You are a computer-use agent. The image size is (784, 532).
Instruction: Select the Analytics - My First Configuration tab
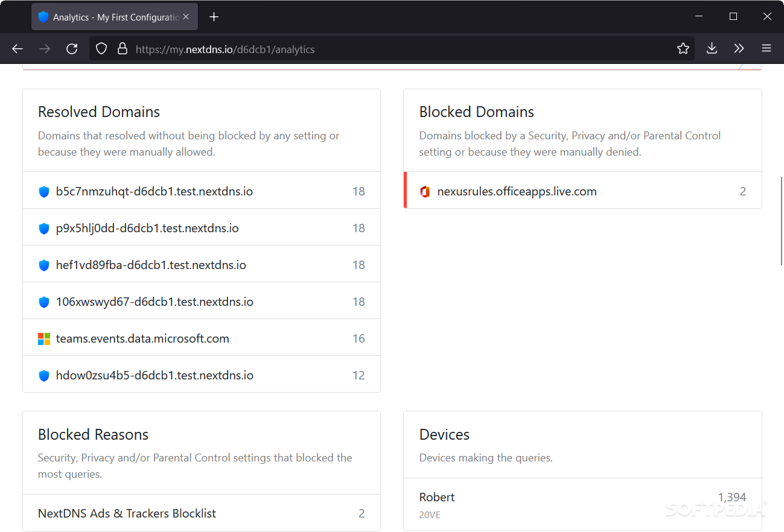(x=114, y=17)
